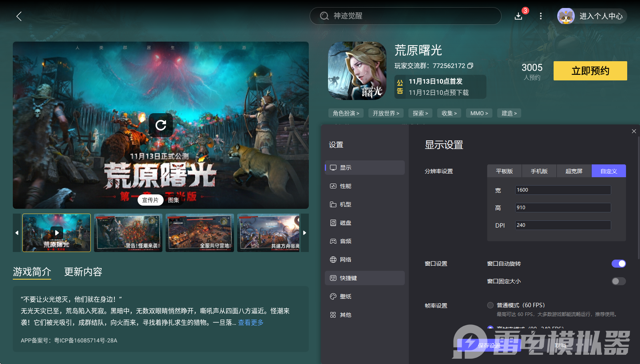The image size is (640, 364).
Task: Open the 建造 tag
Action: pos(509,113)
